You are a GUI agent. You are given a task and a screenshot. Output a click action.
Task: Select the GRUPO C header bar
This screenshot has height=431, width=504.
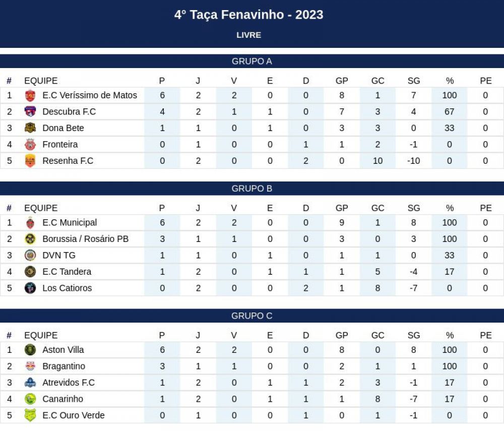[252, 316]
